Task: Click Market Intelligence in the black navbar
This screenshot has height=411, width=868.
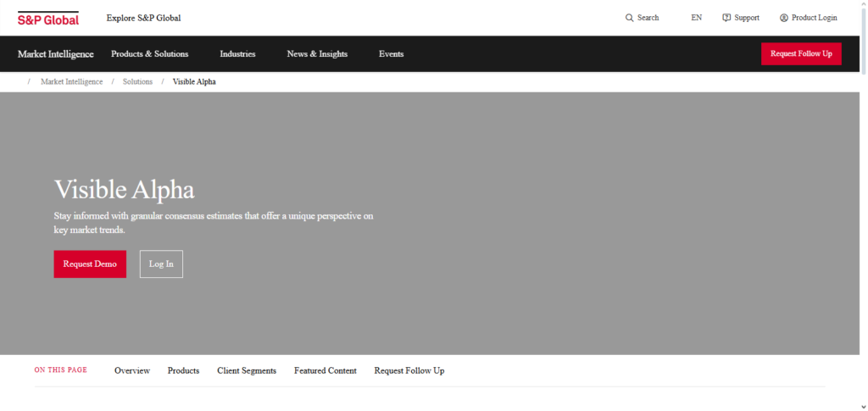Action: [56, 54]
